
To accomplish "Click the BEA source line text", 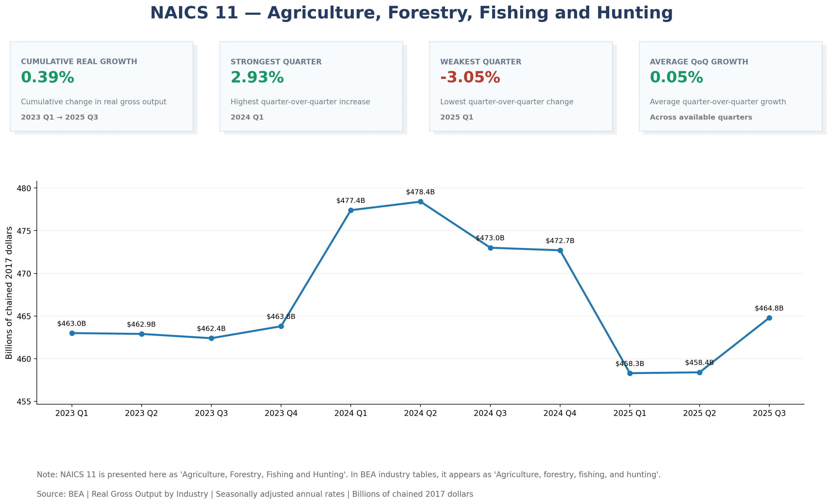I will (x=255, y=494).
